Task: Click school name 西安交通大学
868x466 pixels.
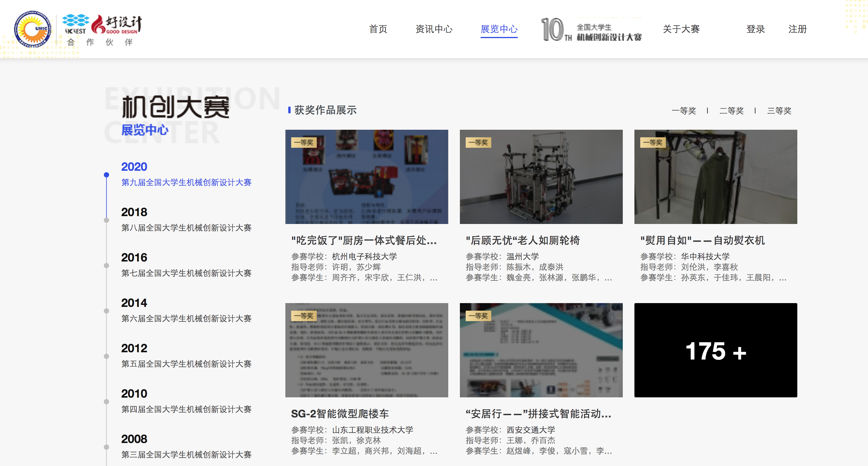Action: [x=531, y=430]
